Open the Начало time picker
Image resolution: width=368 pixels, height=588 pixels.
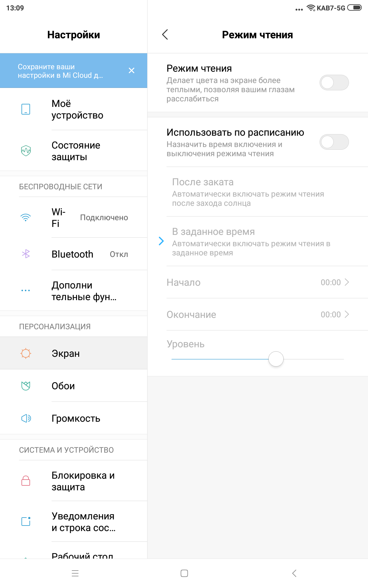pyautogui.click(x=258, y=282)
